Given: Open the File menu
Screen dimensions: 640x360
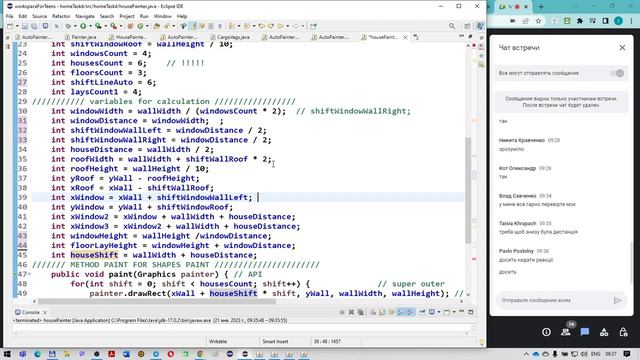Looking at the screenshot, I should [9, 16].
